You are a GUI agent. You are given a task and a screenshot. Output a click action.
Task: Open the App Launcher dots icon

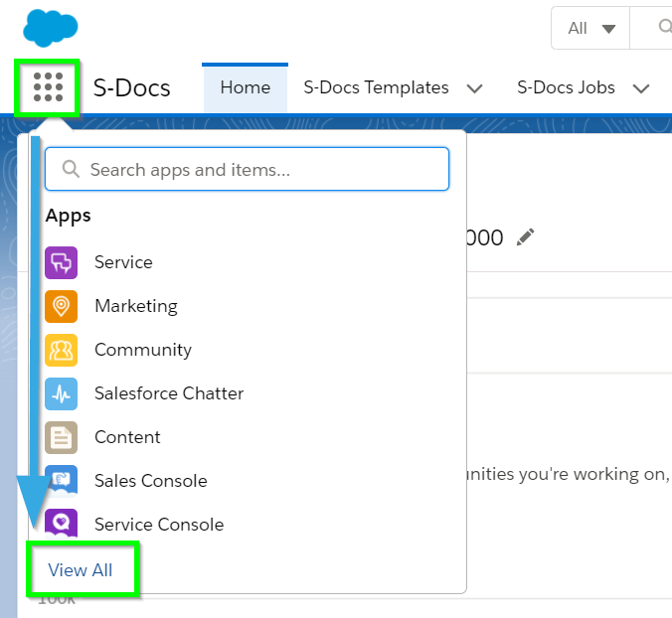(48, 87)
